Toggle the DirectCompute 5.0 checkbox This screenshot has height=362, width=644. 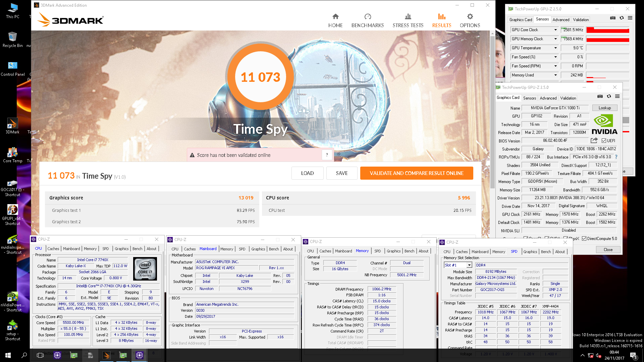point(584,239)
